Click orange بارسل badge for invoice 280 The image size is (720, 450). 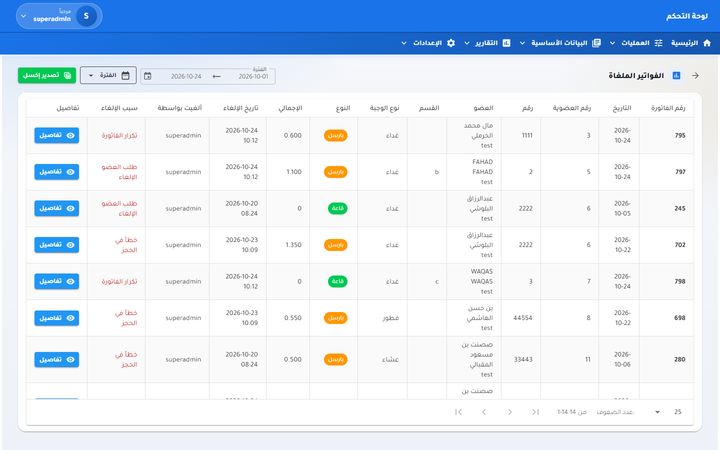(x=336, y=359)
